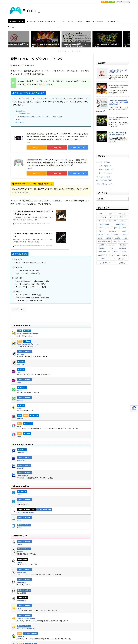The height and width of the screenshot is (644, 138).
Task: Click Yahooショッピング button for GameSir G7 Pro
Action: pos(78,173)
